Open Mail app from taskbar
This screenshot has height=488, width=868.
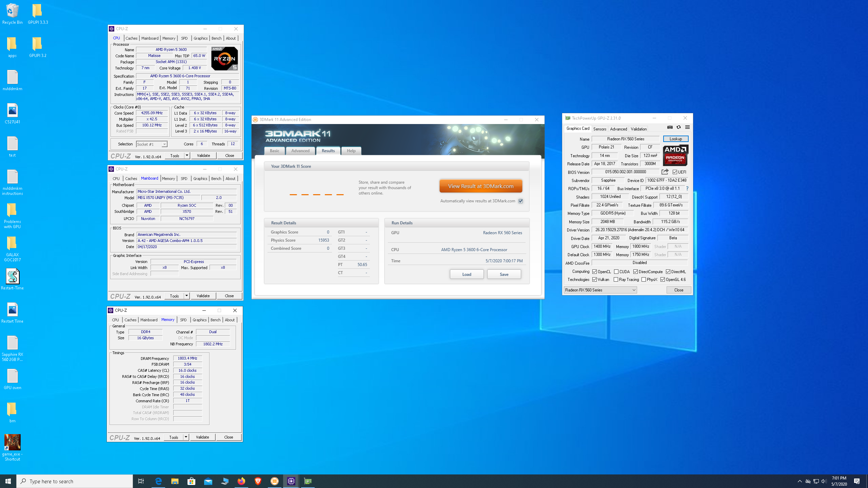pyautogui.click(x=208, y=481)
